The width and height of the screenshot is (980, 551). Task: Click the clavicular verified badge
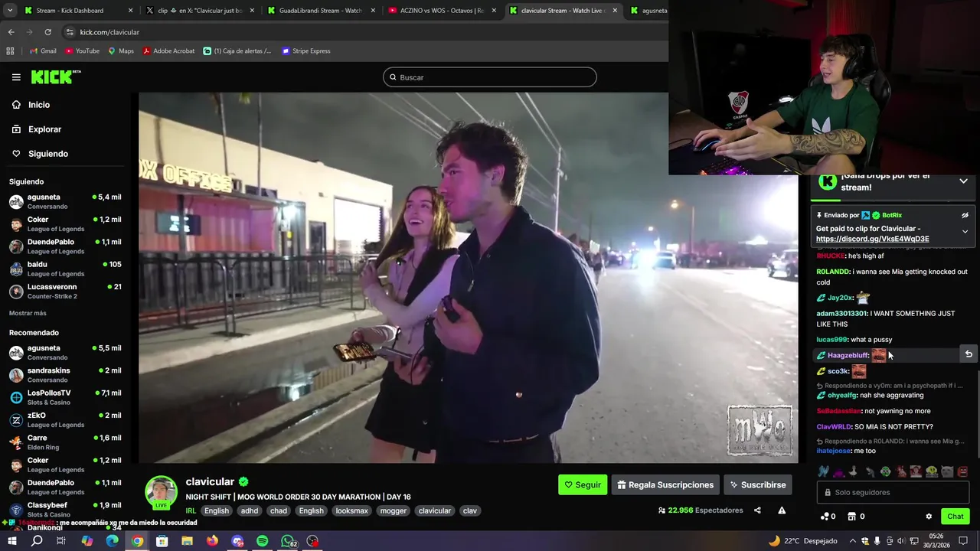click(243, 482)
